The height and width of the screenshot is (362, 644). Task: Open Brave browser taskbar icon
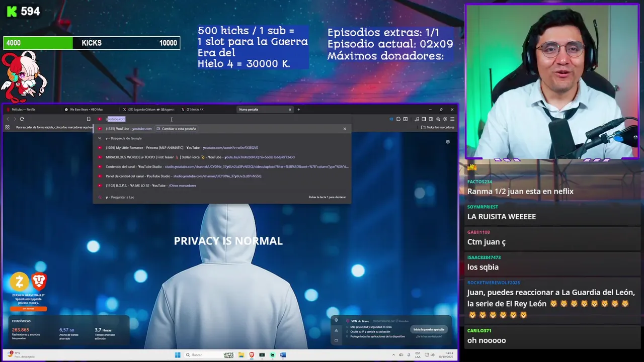click(252, 355)
